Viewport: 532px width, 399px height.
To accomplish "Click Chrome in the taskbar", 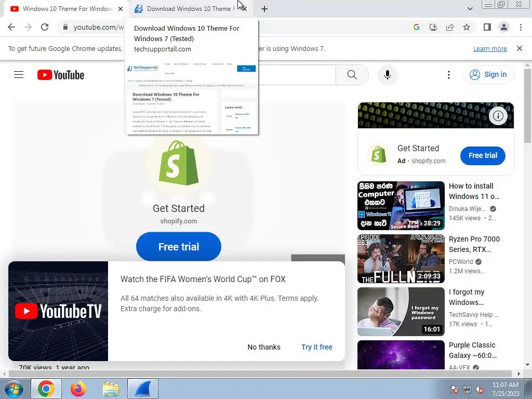I will (46, 389).
